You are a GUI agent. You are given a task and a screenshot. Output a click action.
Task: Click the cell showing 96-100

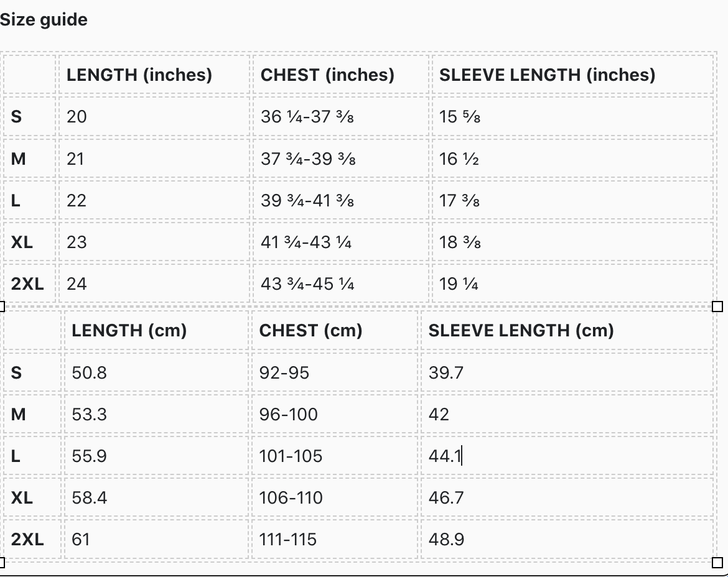334,414
